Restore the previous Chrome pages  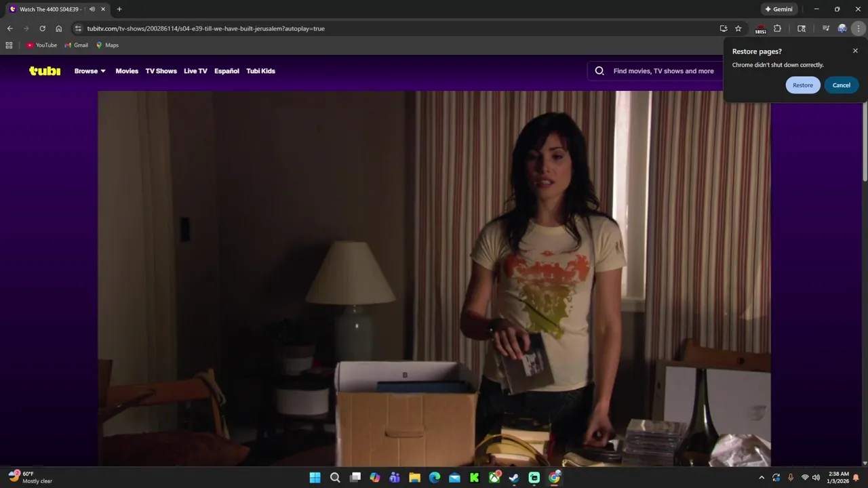803,85
